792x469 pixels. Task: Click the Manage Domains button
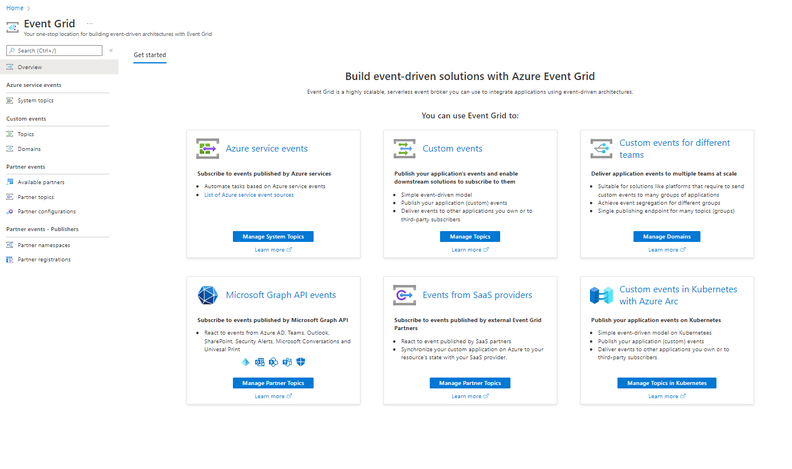click(x=667, y=236)
